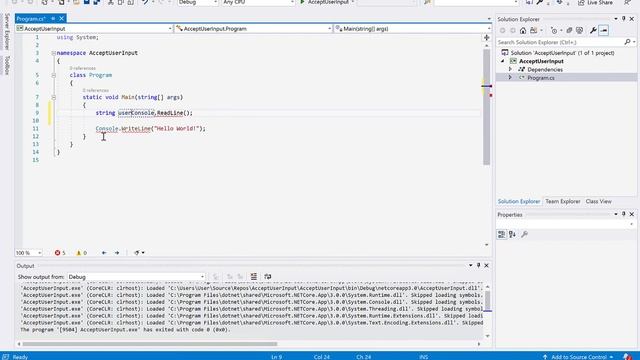Open Output panel window position dropdown
This screenshot has height=360, width=640.
pos(470,265)
